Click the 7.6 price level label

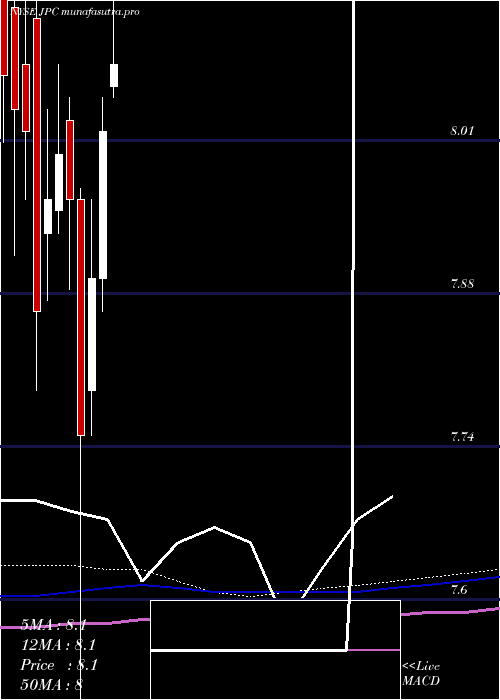pyautogui.click(x=459, y=590)
